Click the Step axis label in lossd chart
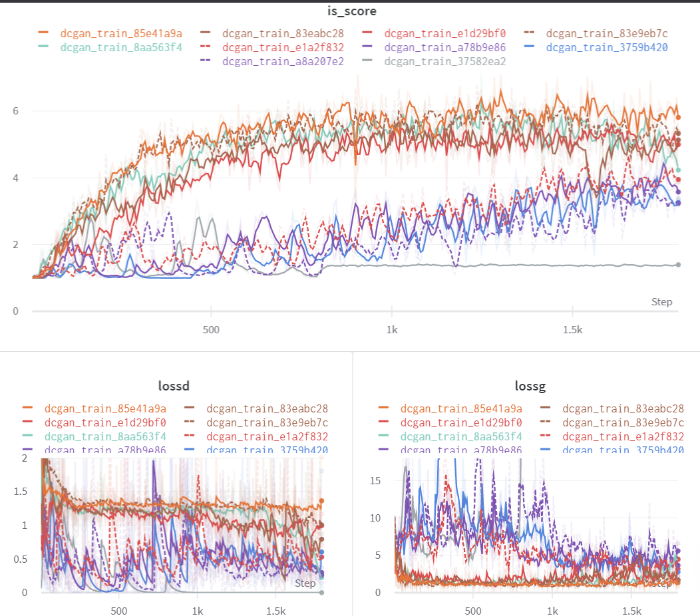 305,583
